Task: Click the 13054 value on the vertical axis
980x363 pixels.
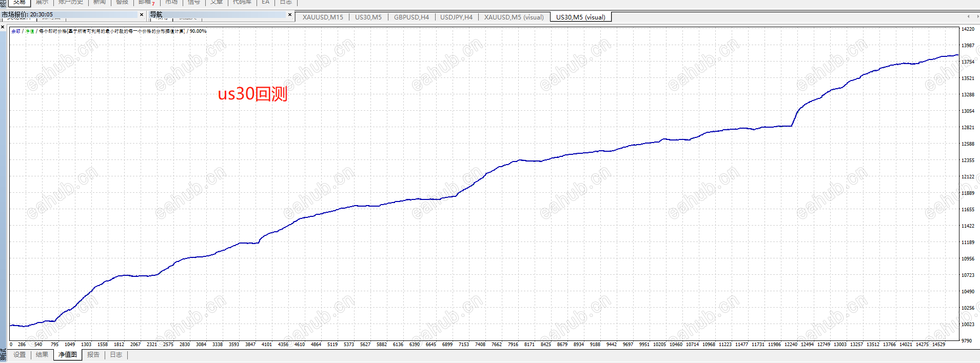Action: click(x=968, y=111)
